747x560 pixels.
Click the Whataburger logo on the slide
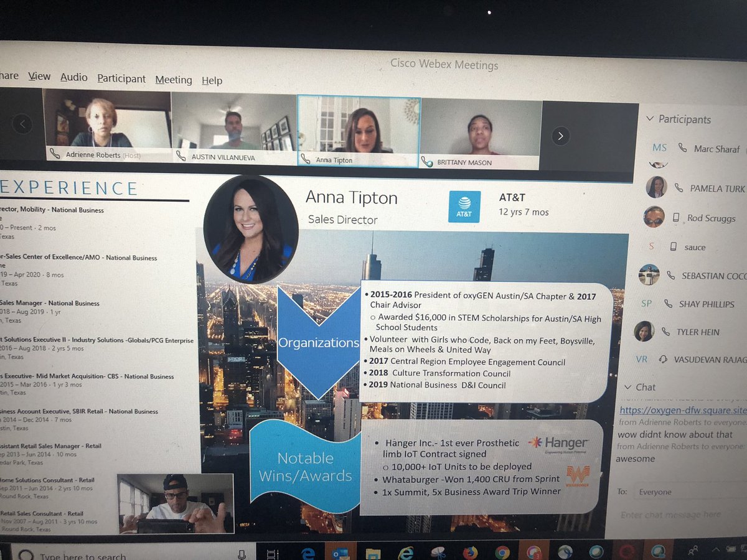578,477
